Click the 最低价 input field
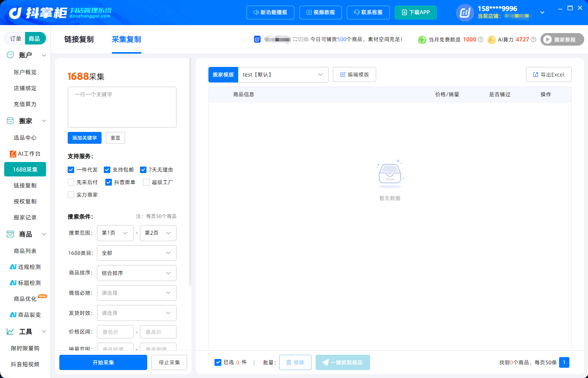Screen dimensions: 588x378 115,332
